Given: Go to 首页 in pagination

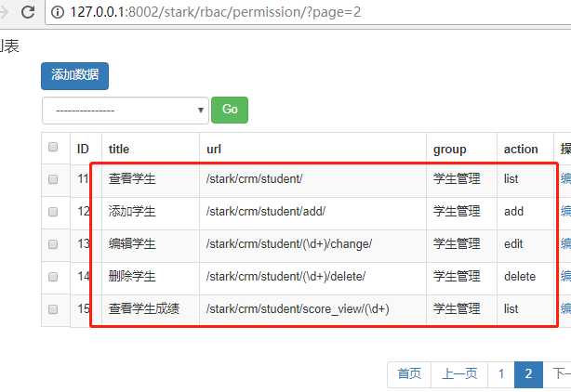Looking at the screenshot, I should (409, 374).
